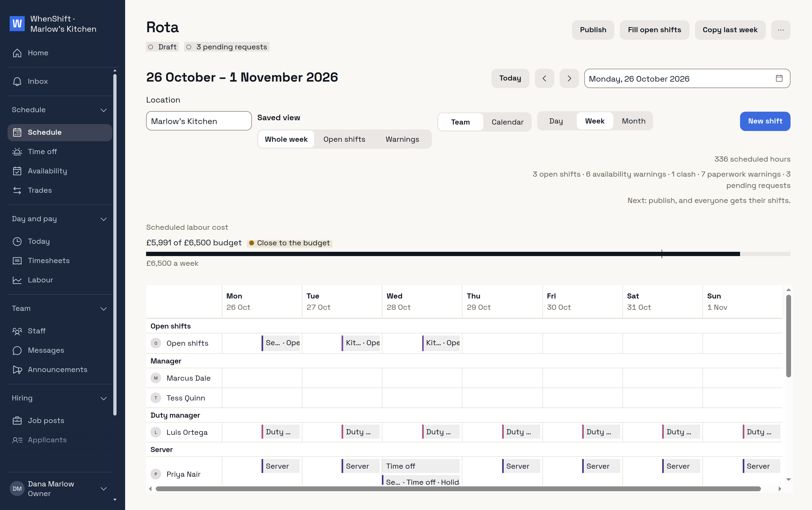Open the Trades swap arrows icon
812x510 pixels.
(x=17, y=191)
